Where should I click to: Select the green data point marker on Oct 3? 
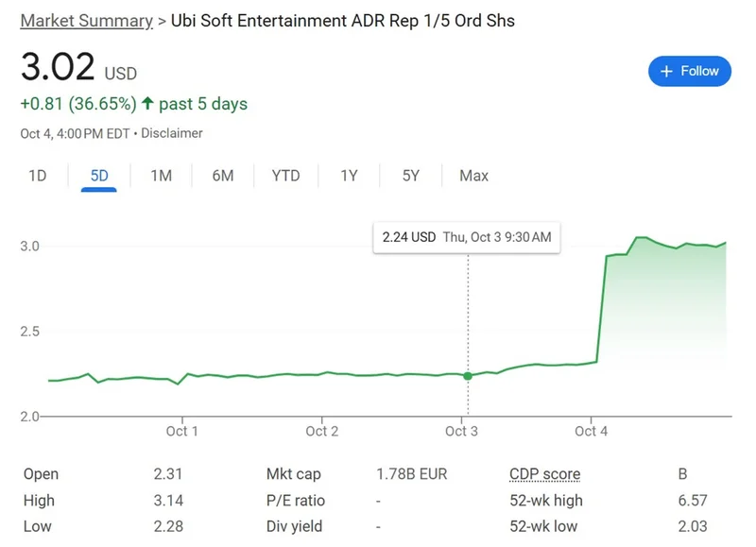point(468,375)
